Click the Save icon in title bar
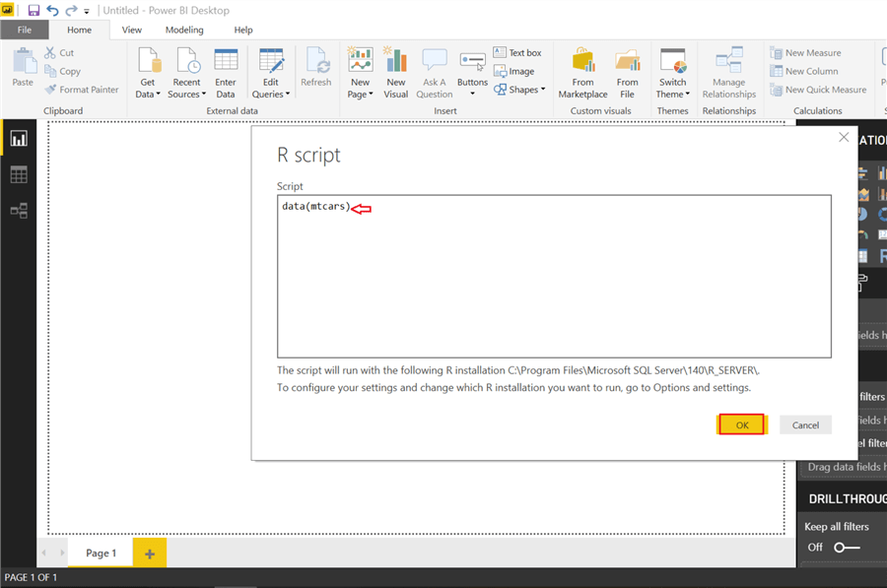Viewport: 887px width, 588px height. [34, 10]
